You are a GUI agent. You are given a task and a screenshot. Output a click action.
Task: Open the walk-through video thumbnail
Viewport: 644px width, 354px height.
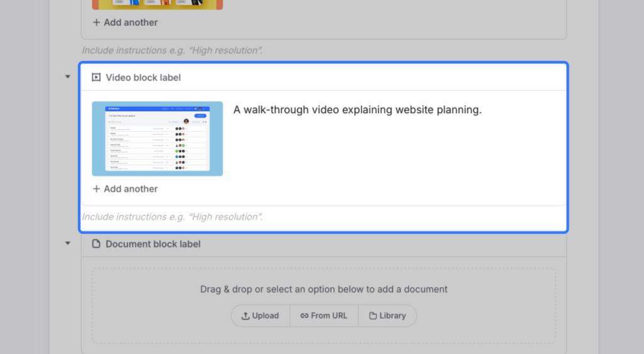pyautogui.click(x=157, y=139)
